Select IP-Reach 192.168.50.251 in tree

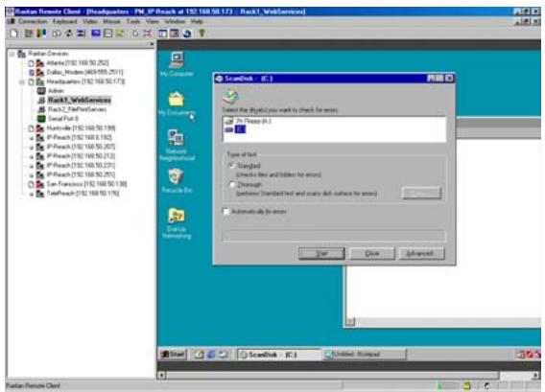(81, 174)
